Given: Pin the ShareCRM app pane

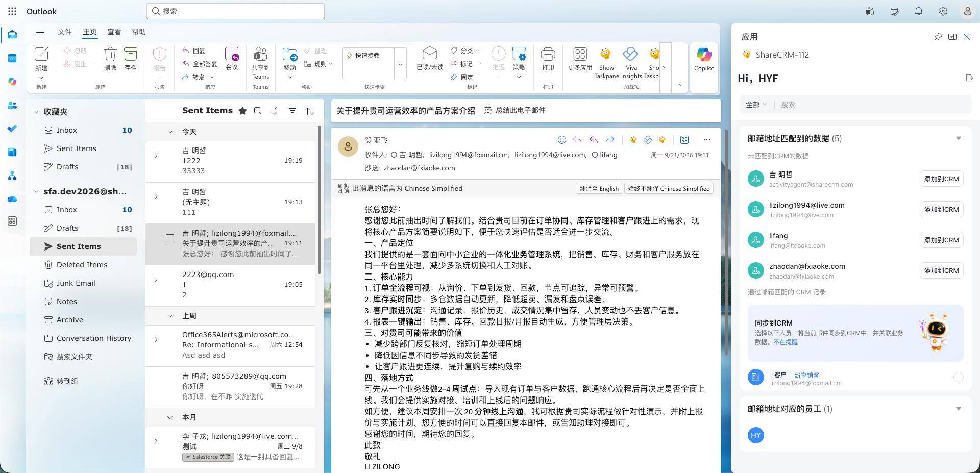Looking at the screenshot, I should 938,37.
